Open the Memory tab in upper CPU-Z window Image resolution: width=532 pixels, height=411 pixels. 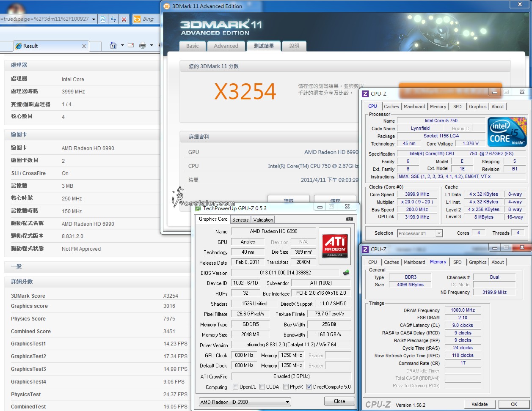click(438, 107)
